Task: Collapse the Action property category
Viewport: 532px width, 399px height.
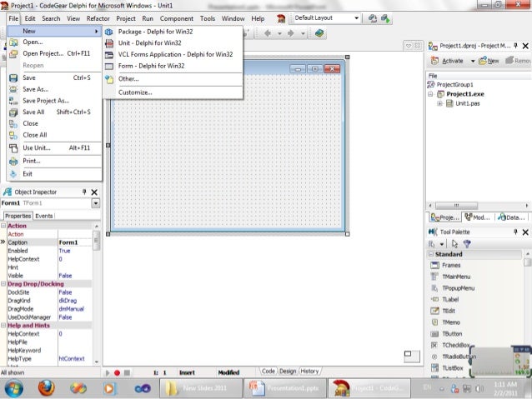Action: [x=3, y=226]
